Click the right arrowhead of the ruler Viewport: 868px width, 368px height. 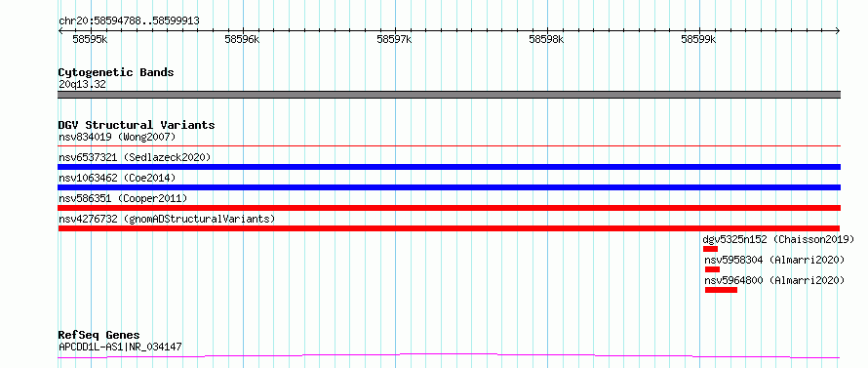coord(838,31)
